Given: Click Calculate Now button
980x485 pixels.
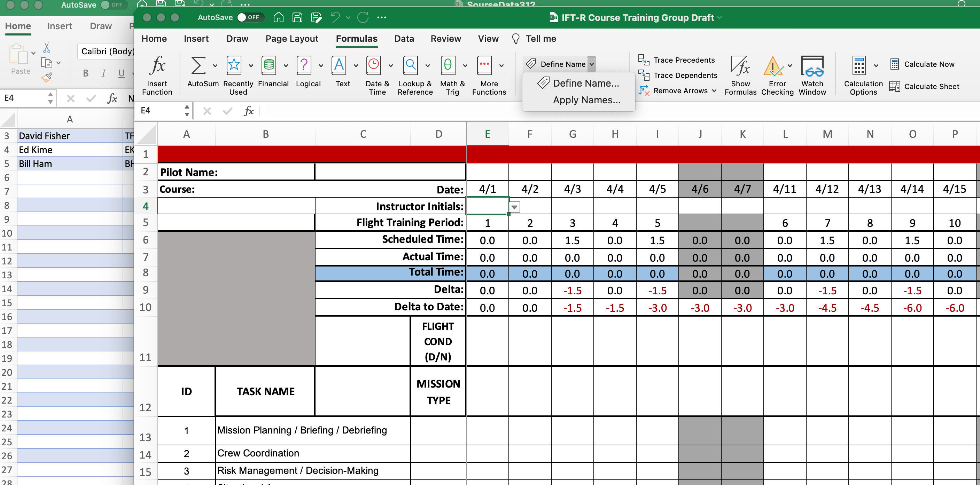Looking at the screenshot, I should click(x=929, y=64).
